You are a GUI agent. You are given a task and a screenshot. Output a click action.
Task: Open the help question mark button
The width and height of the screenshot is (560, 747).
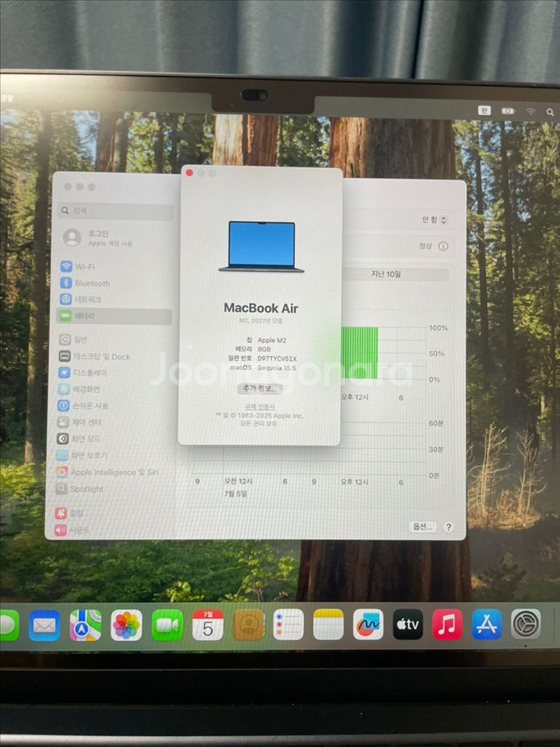tap(448, 527)
